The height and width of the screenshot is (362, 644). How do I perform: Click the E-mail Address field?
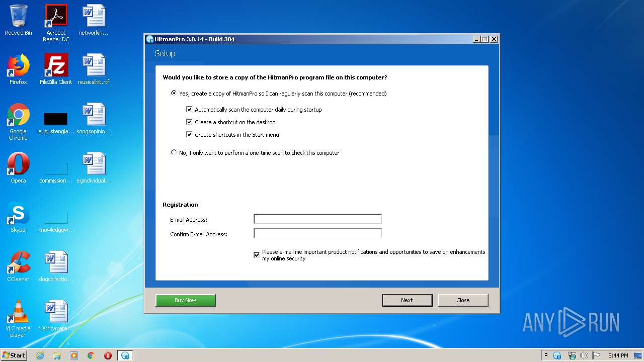(317, 219)
